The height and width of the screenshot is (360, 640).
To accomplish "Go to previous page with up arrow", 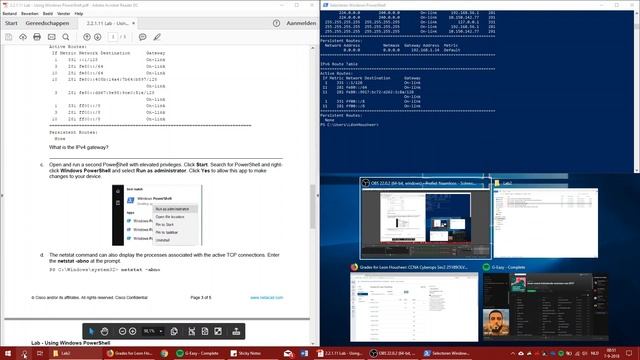I will [x=87, y=37].
